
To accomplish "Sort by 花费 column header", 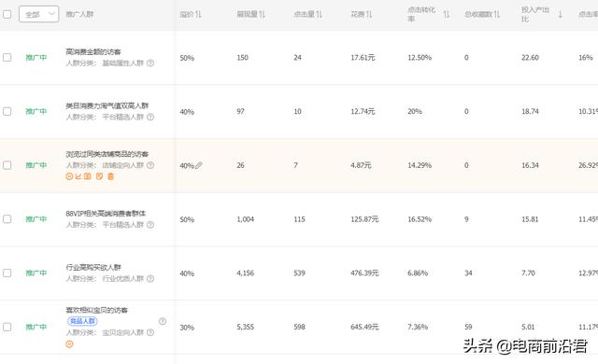I will (362, 15).
